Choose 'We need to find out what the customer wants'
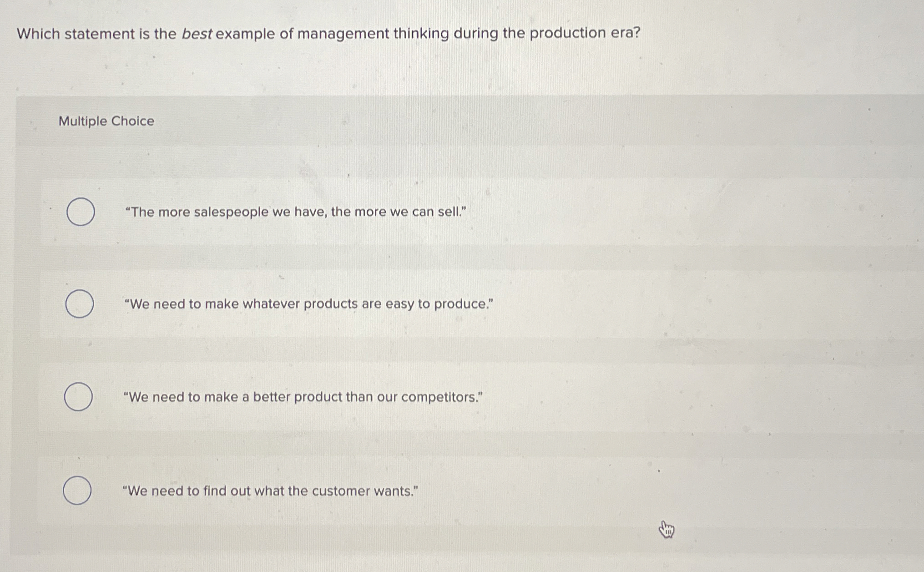Screen dimensions: 924x572 271,491
